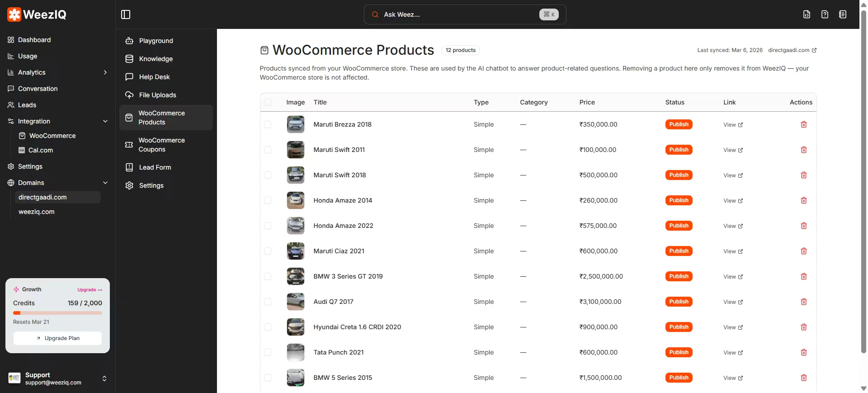Click the Upgrade link in Growth card
Image resolution: width=868 pixels, height=393 pixels.
(x=90, y=289)
